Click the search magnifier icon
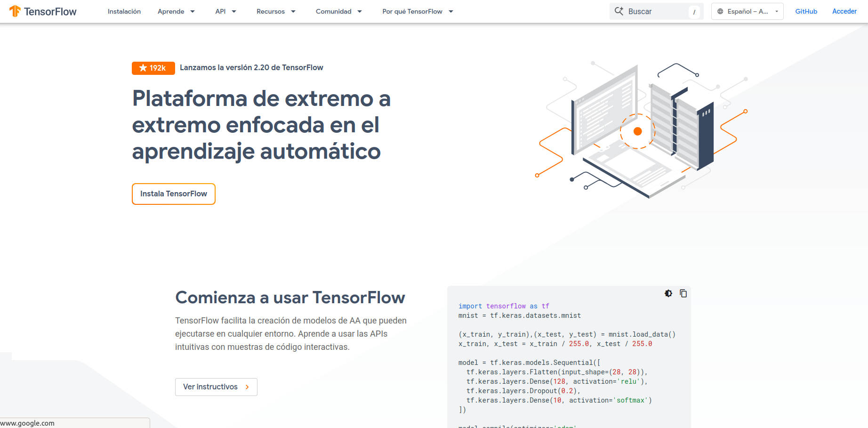Image resolution: width=868 pixels, height=428 pixels. point(619,11)
